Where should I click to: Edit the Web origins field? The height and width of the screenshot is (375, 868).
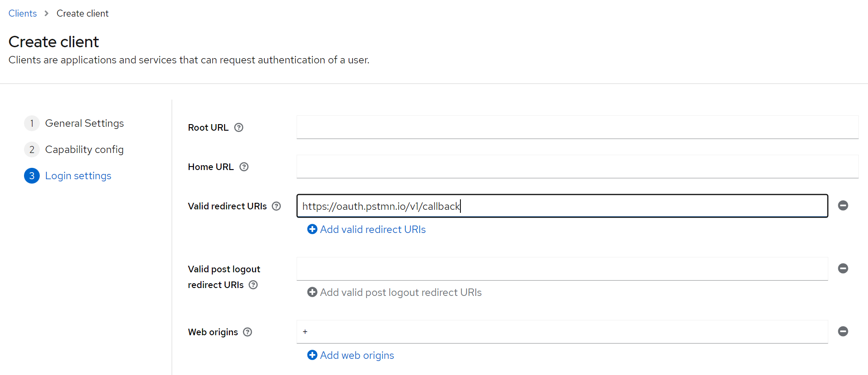pos(562,332)
